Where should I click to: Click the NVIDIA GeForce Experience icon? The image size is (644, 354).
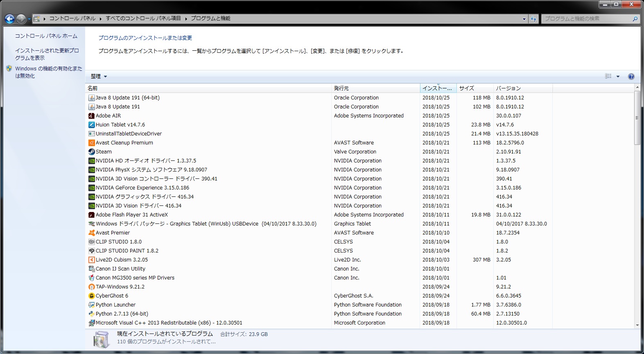92,188
